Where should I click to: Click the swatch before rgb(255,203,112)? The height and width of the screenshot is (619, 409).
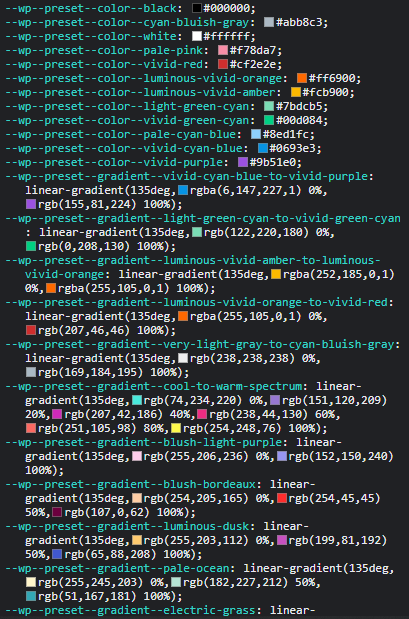137,540
